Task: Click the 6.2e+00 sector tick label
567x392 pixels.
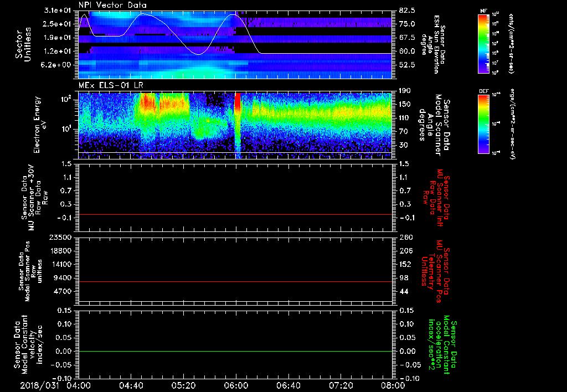Action: coord(57,65)
